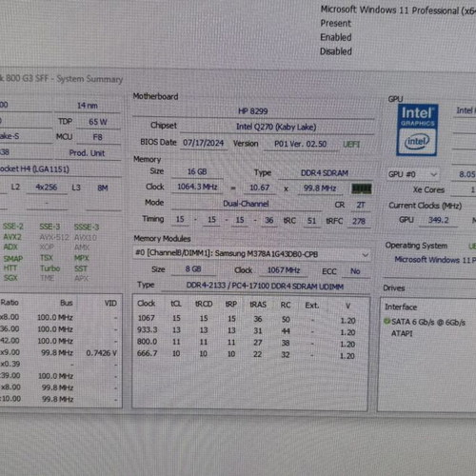Click the SMAP feature label
Screen dimensions: 476x476
13,258
